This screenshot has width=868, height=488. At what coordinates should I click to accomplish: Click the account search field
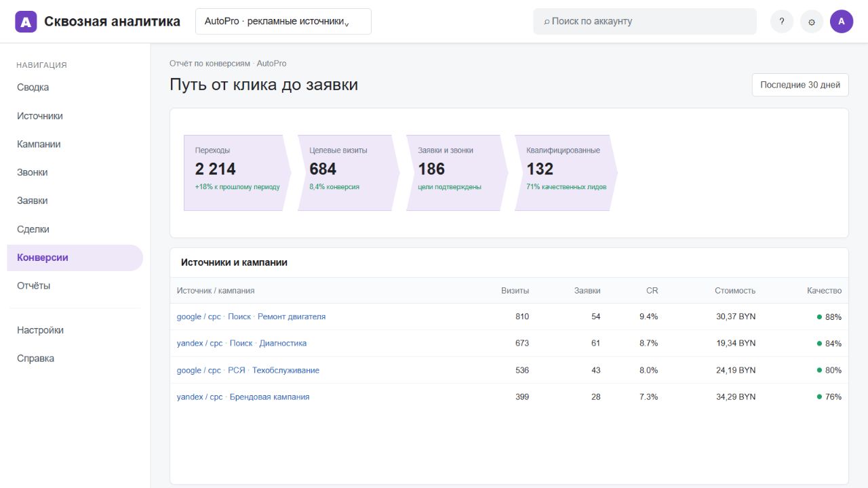tap(645, 21)
